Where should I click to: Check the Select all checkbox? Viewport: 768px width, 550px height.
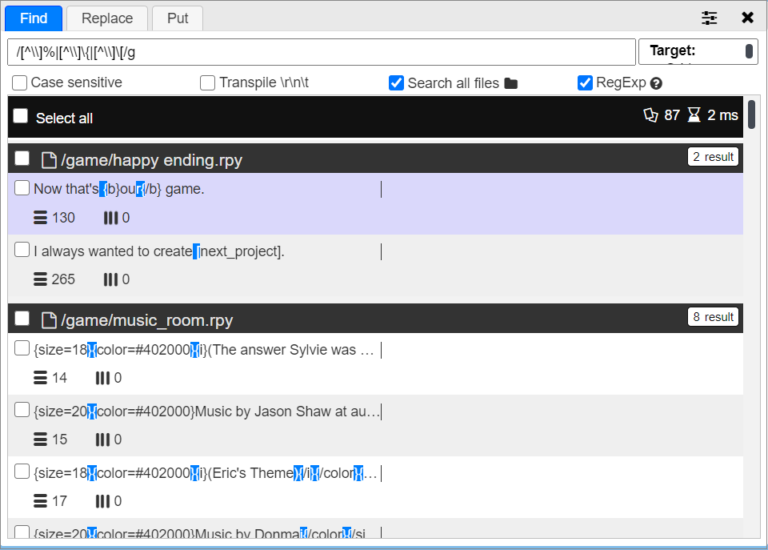pos(21,116)
